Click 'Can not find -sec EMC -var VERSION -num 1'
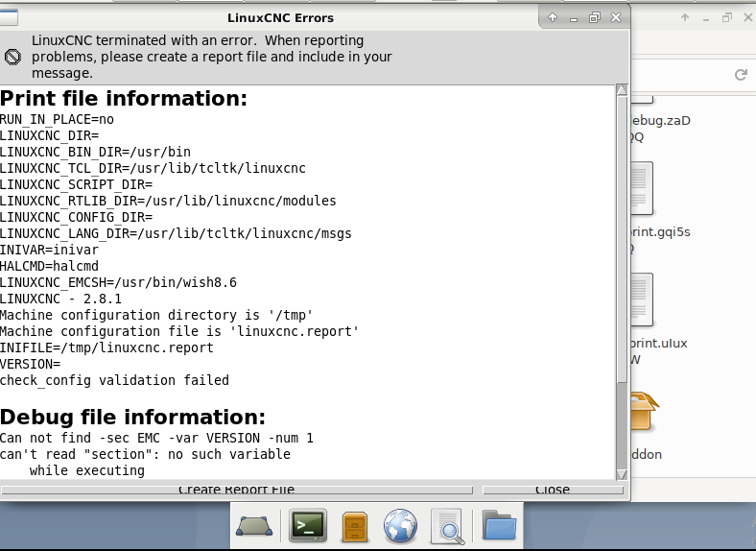Screen dimensions: 756x551 (x=156, y=438)
